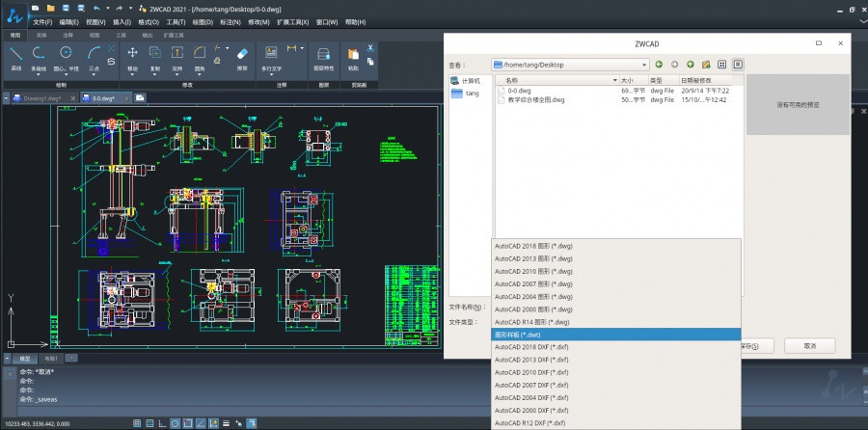Click the Paste icon in clipboard panel
Image resolution: width=868 pixels, height=430 pixels.
(x=354, y=55)
